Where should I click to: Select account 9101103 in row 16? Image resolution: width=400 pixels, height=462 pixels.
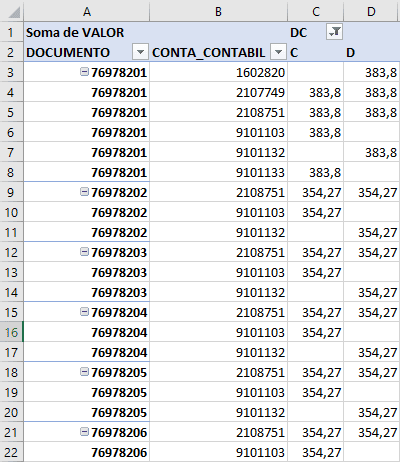(x=218, y=332)
